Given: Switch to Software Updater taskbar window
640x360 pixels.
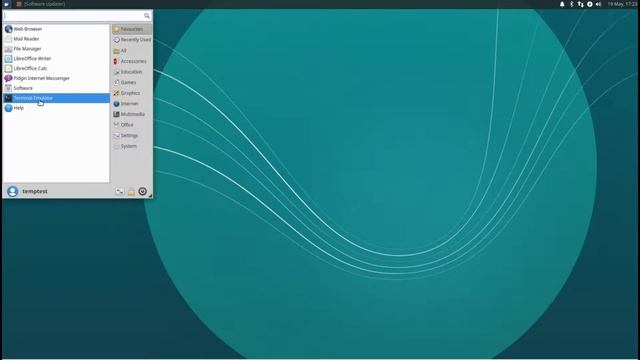Looking at the screenshot, I should [x=41, y=4].
